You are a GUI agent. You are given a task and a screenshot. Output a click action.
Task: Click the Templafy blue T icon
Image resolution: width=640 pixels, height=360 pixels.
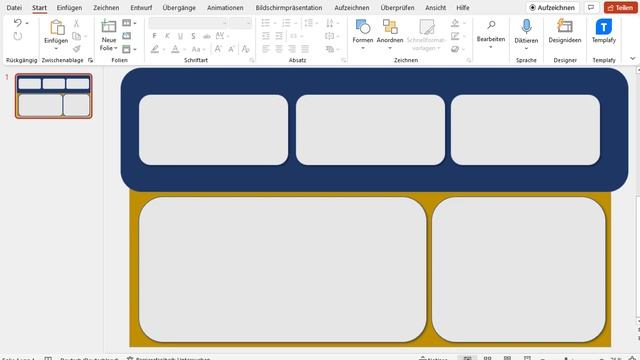pyautogui.click(x=604, y=27)
